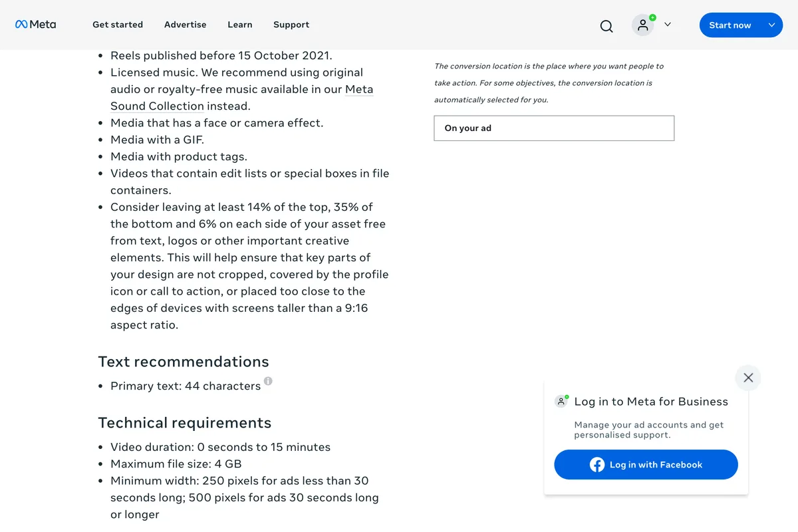798x532 pixels.
Task: Open the search magnifier icon
Action: point(606,26)
